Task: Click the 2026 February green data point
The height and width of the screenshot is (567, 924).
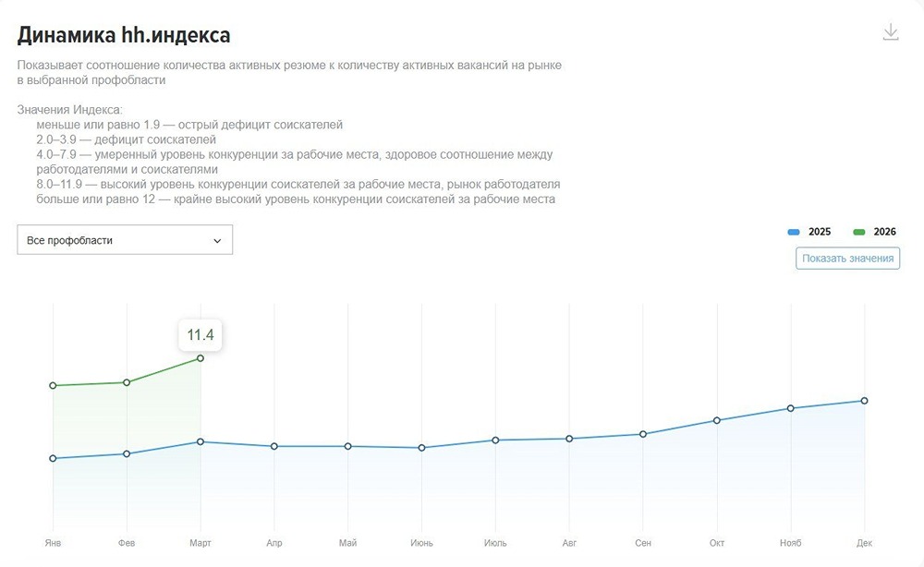Action: [127, 382]
